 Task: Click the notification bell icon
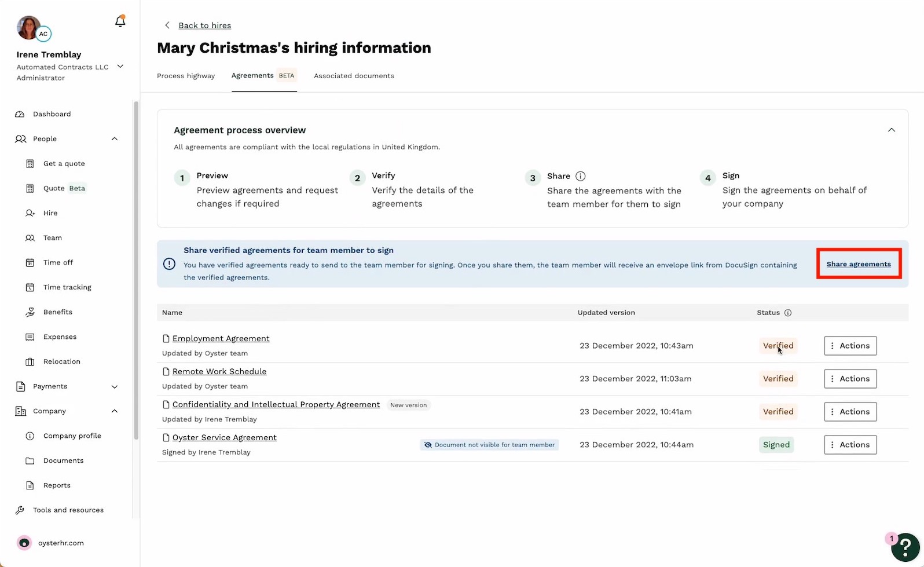(x=120, y=21)
